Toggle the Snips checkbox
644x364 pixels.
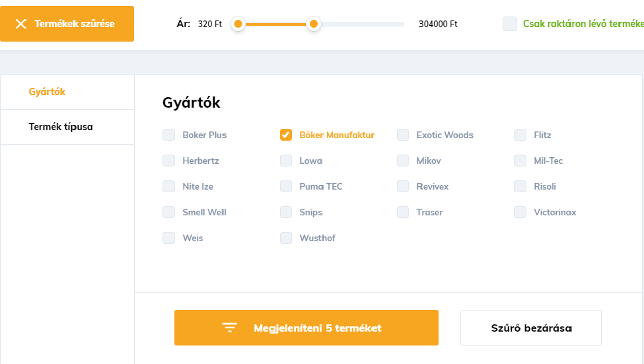286,212
